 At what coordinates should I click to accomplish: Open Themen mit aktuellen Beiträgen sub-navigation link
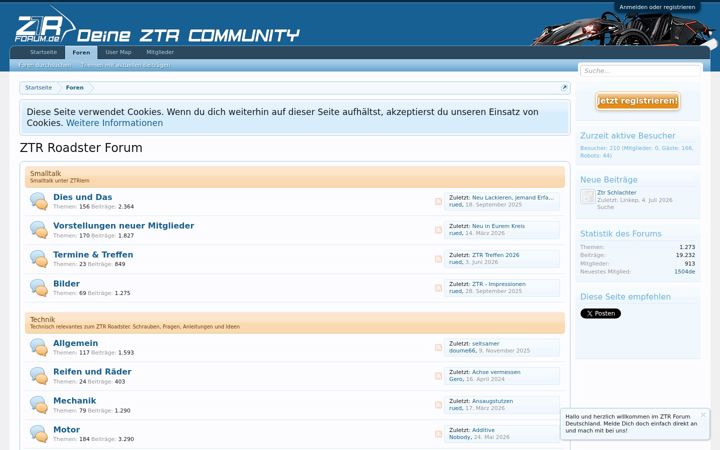[125, 65]
